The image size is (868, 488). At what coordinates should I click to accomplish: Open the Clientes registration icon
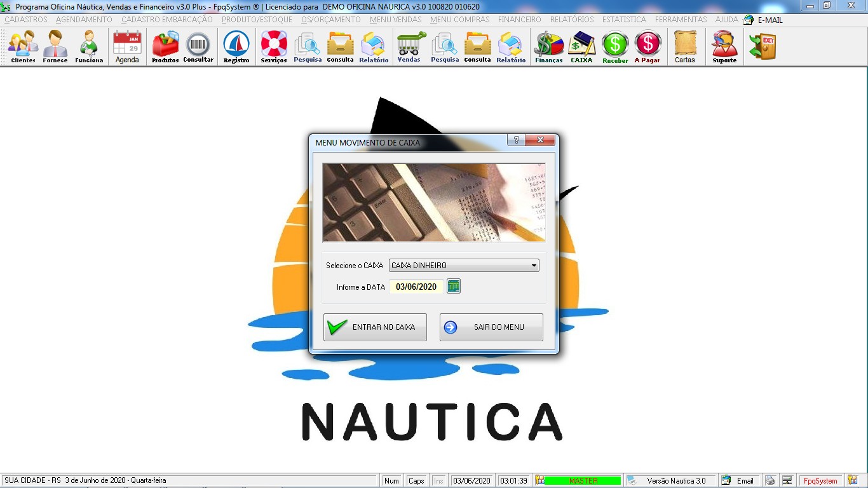point(23,47)
